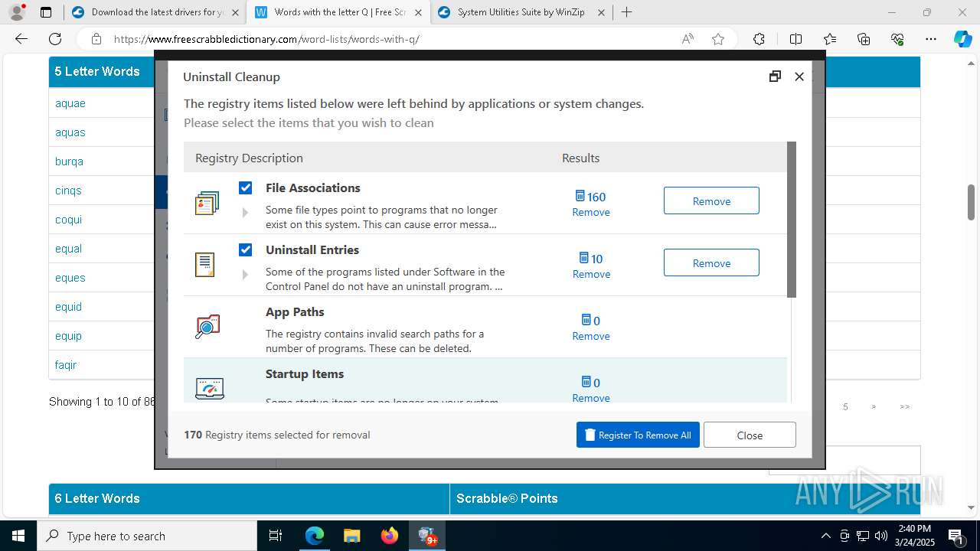Click the Startup Items gauge icon
980x551 pixels.
pos(209,389)
